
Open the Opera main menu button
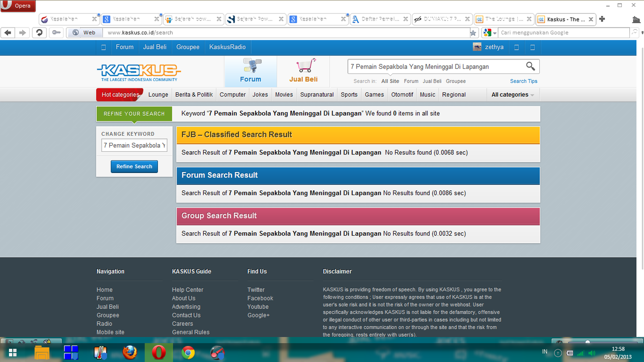(18, 6)
